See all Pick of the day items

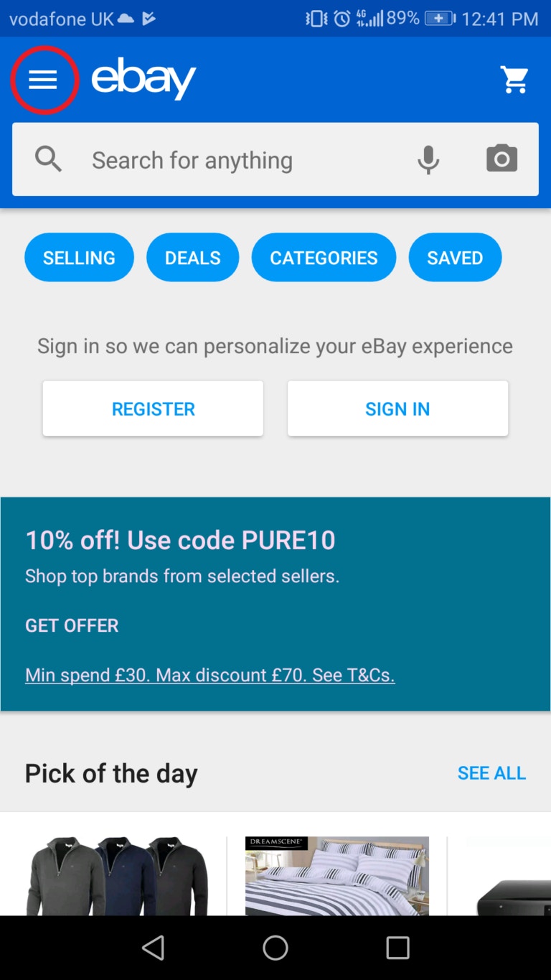pyautogui.click(x=491, y=773)
